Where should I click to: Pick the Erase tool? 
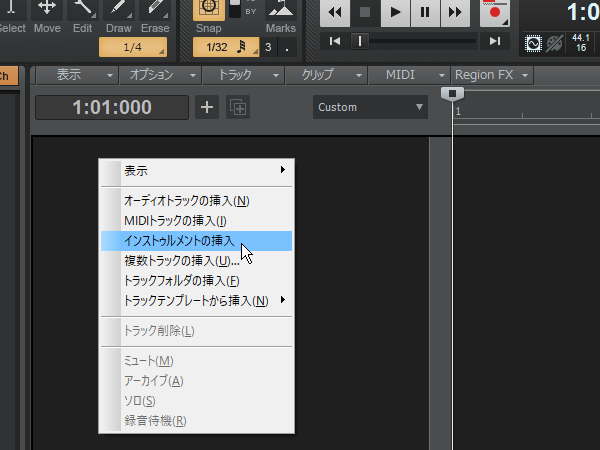155,17
